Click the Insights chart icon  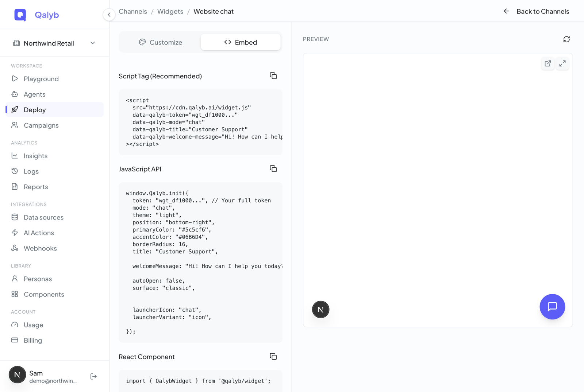(15, 156)
